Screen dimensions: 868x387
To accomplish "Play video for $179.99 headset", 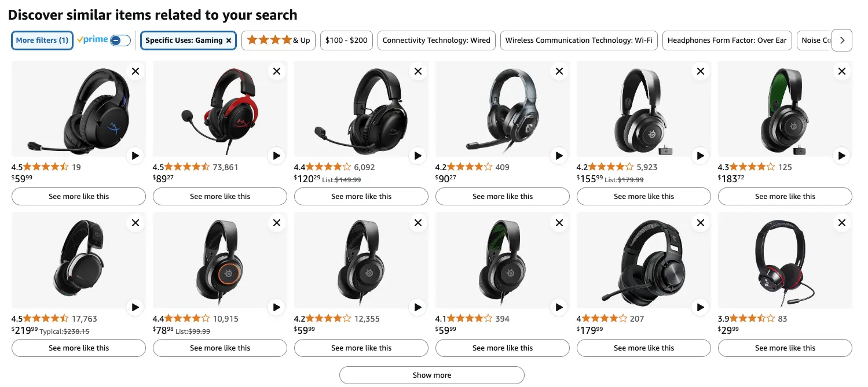I will [700, 307].
